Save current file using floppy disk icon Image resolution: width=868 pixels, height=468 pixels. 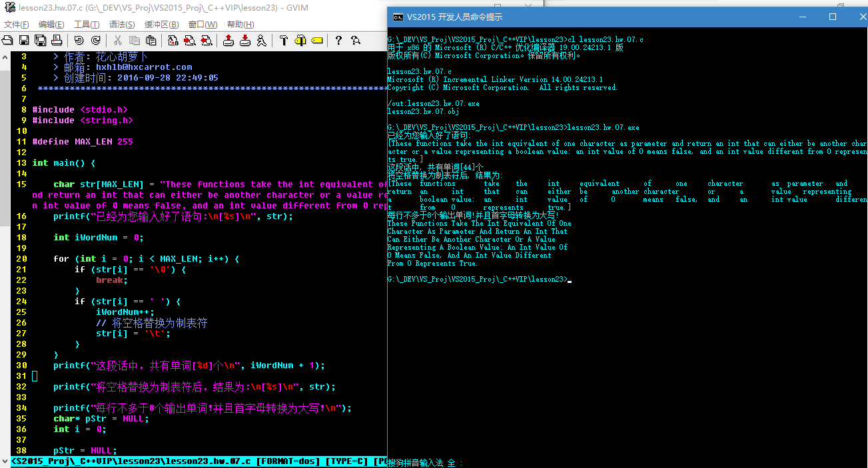(23, 41)
